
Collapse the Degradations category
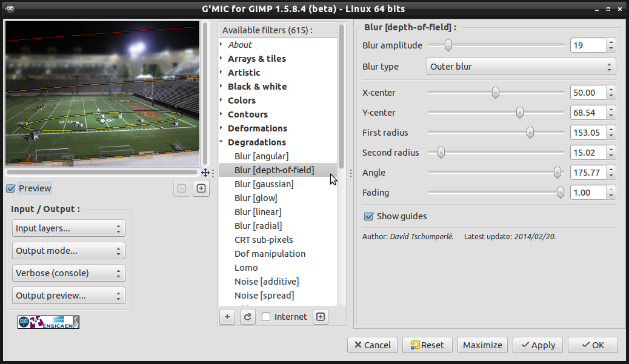(221, 142)
